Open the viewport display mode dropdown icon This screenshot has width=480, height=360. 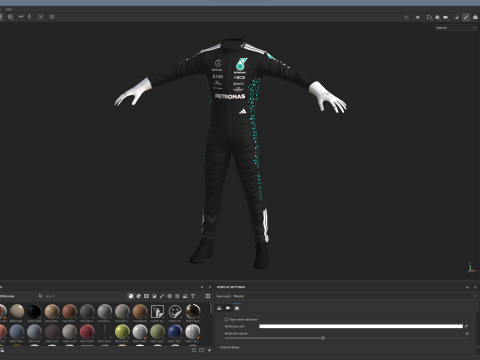(429, 17)
